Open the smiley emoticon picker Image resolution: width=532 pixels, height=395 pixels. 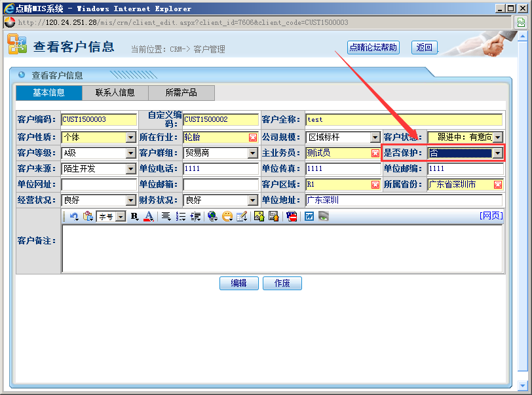[227, 216]
